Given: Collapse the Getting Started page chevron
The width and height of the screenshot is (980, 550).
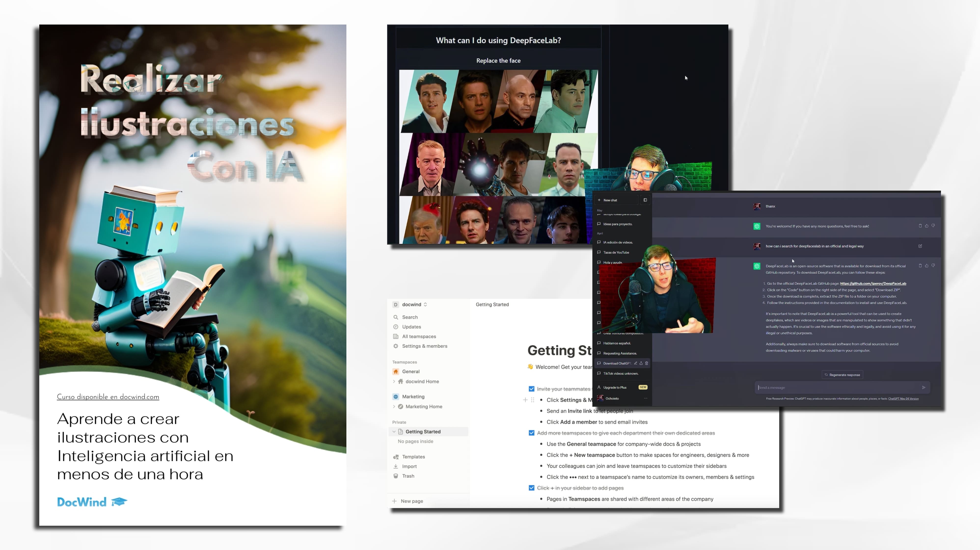Looking at the screenshot, I should pyautogui.click(x=394, y=432).
